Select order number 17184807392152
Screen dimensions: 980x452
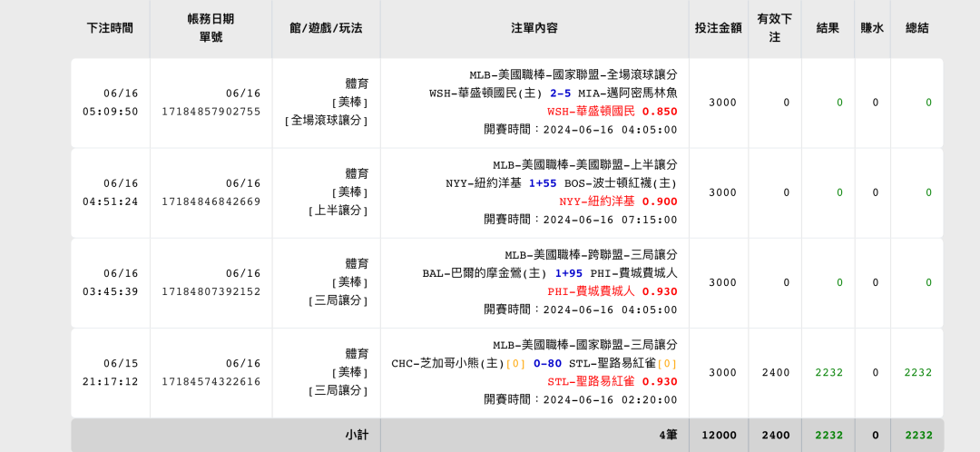coord(211,292)
